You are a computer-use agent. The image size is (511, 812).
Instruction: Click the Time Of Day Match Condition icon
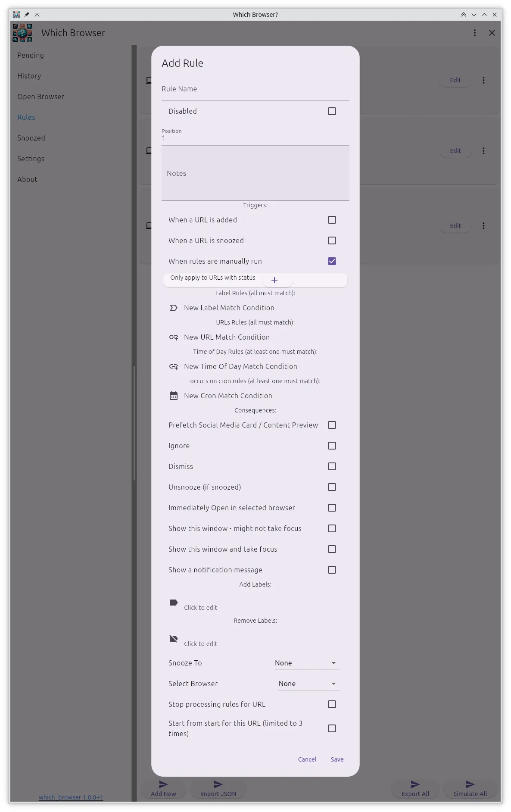[174, 366]
